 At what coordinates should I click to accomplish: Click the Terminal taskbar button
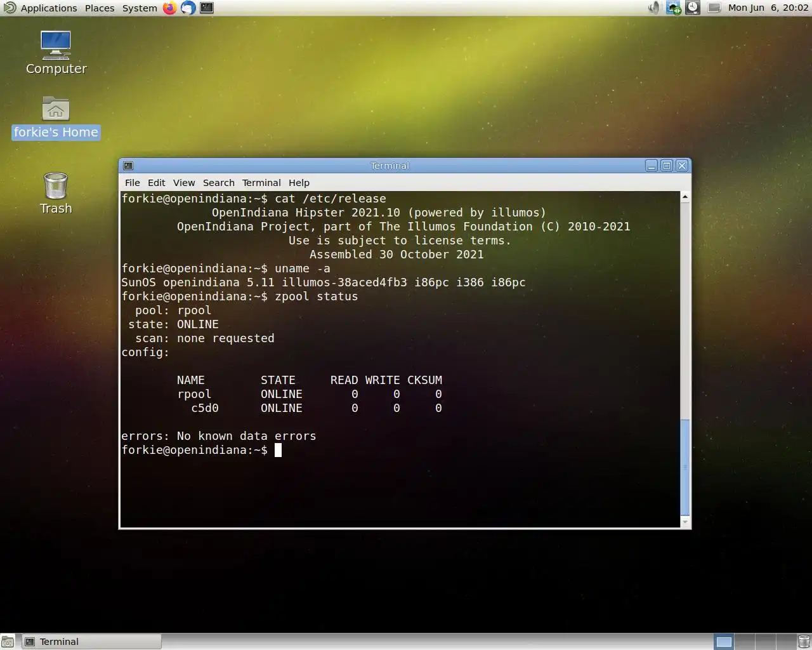click(x=91, y=642)
